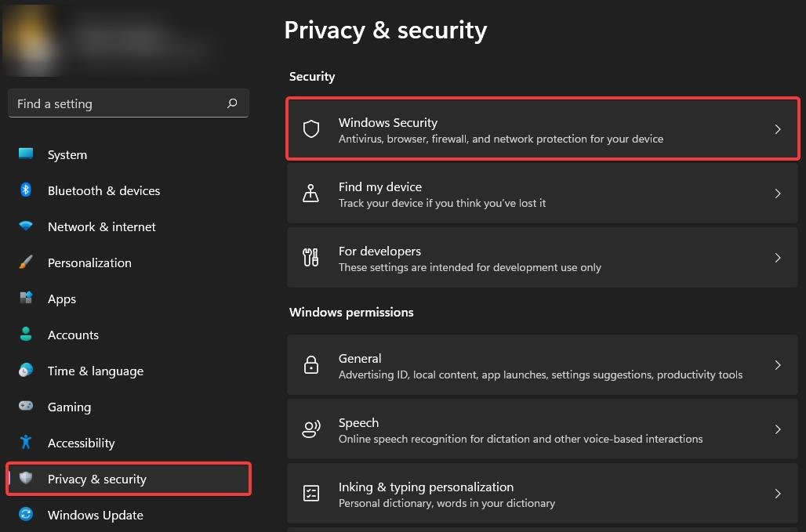The image size is (806, 532).
Task: Click 'Personal dictionary, words' description text
Action: tap(447, 503)
